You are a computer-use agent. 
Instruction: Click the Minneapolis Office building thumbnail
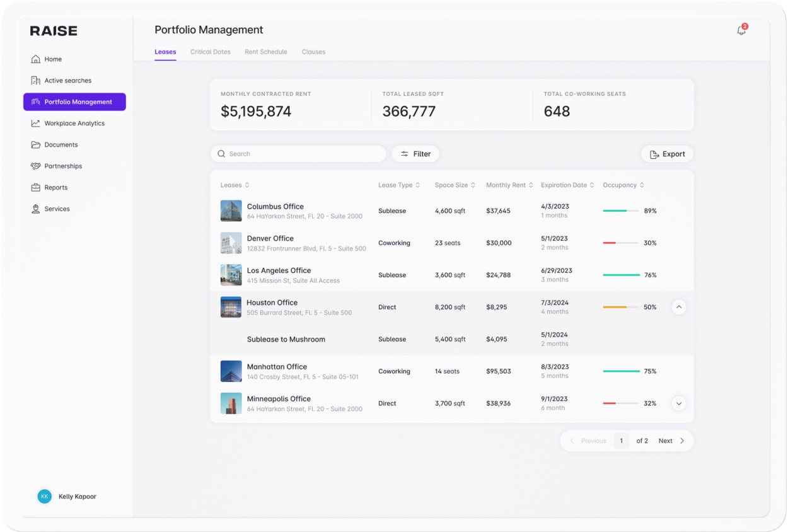click(231, 403)
